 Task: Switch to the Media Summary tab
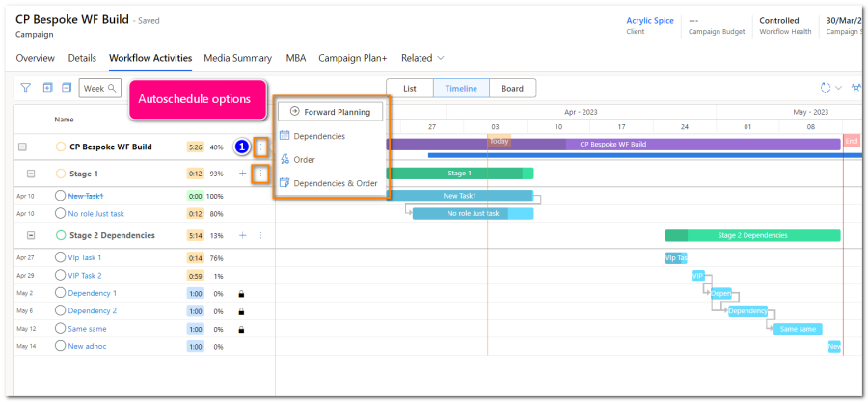pyautogui.click(x=237, y=58)
